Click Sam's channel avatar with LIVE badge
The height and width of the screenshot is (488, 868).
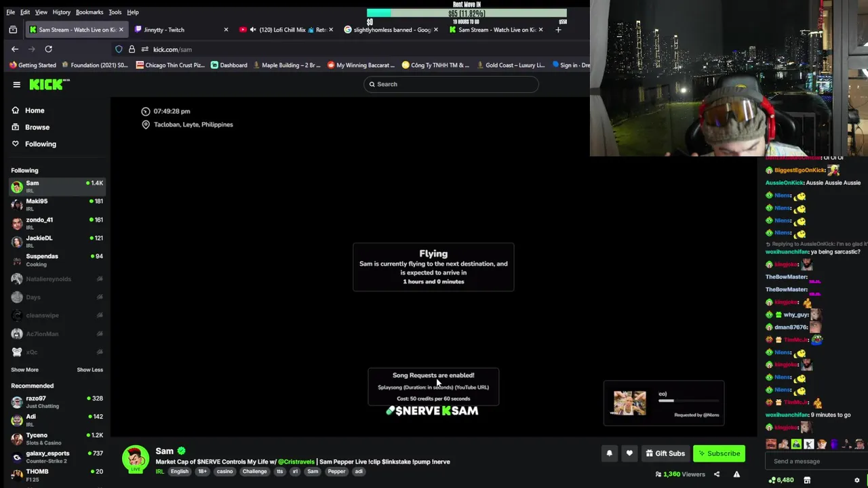pyautogui.click(x=136, y=459)
